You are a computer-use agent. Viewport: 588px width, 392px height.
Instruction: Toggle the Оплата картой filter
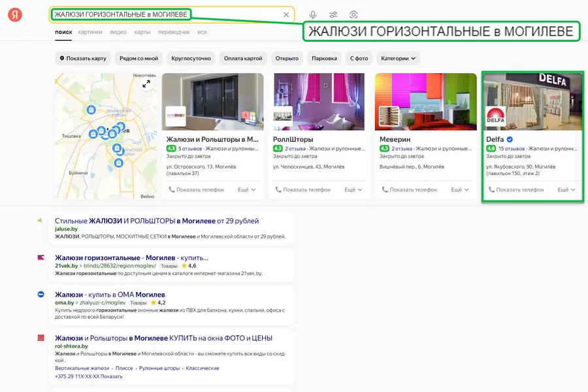[x=243, y=58]
